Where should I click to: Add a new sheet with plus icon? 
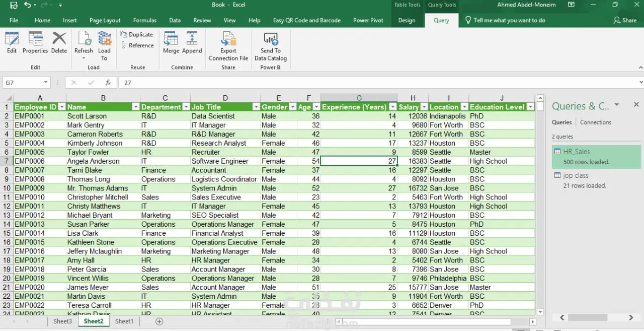159,321
